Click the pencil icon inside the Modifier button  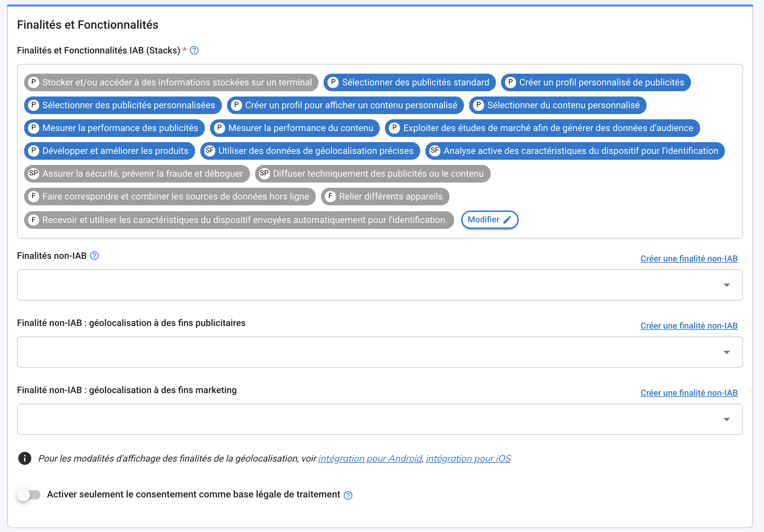507,219
